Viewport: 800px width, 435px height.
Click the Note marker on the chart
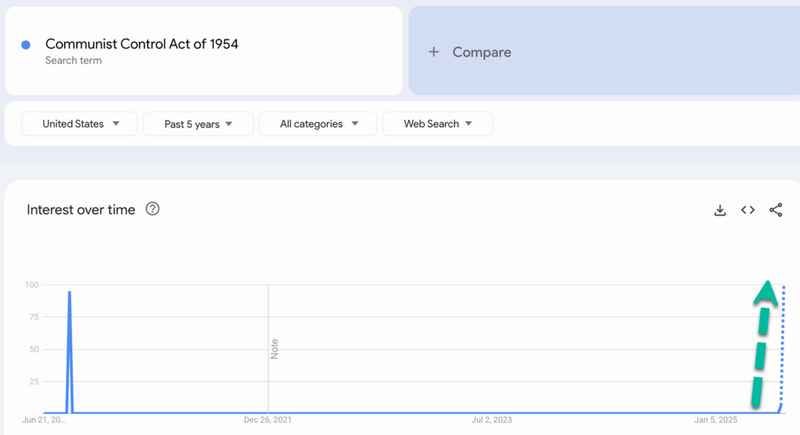(274, 349)
